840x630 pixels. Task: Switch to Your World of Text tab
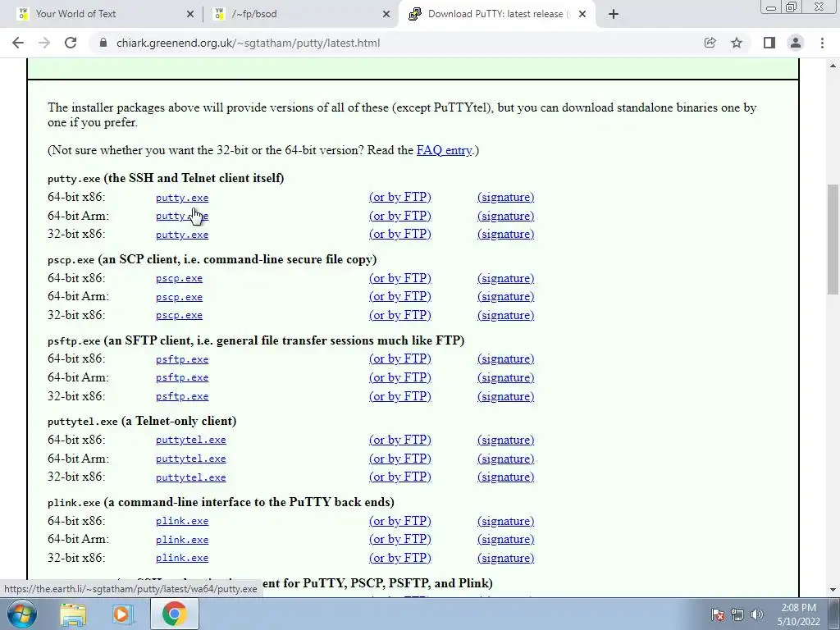point(106,14)
